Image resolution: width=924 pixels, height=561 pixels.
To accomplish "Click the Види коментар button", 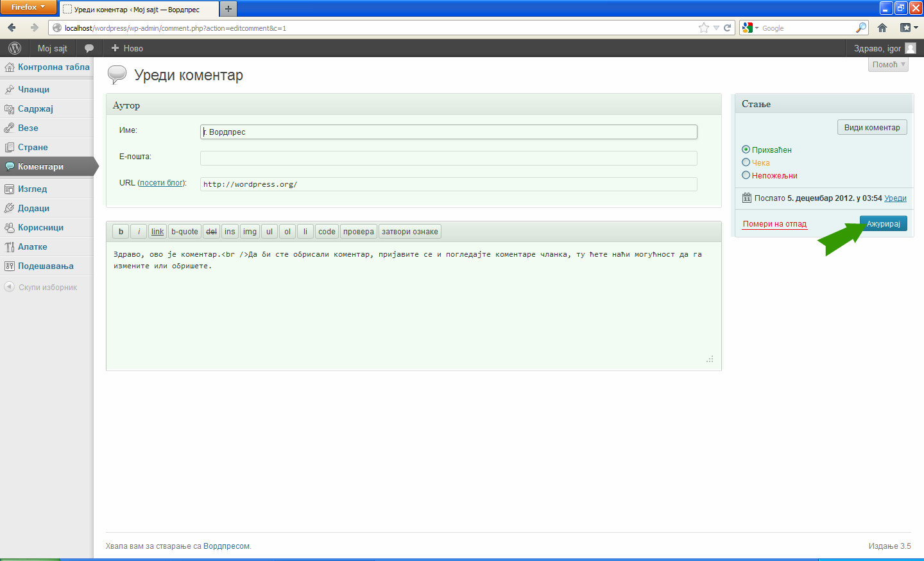I will 872,127.
